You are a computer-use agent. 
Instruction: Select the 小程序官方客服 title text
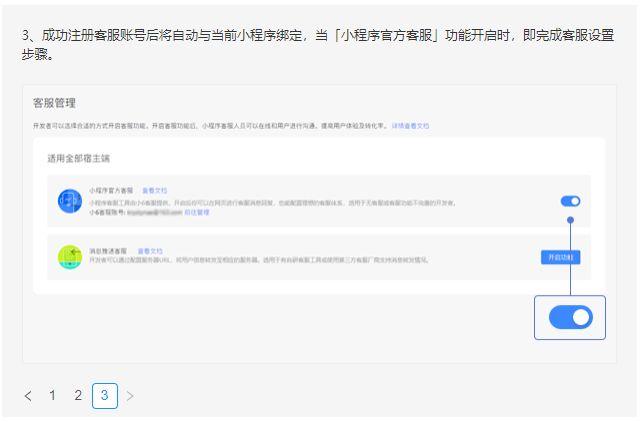coord(111,191)
